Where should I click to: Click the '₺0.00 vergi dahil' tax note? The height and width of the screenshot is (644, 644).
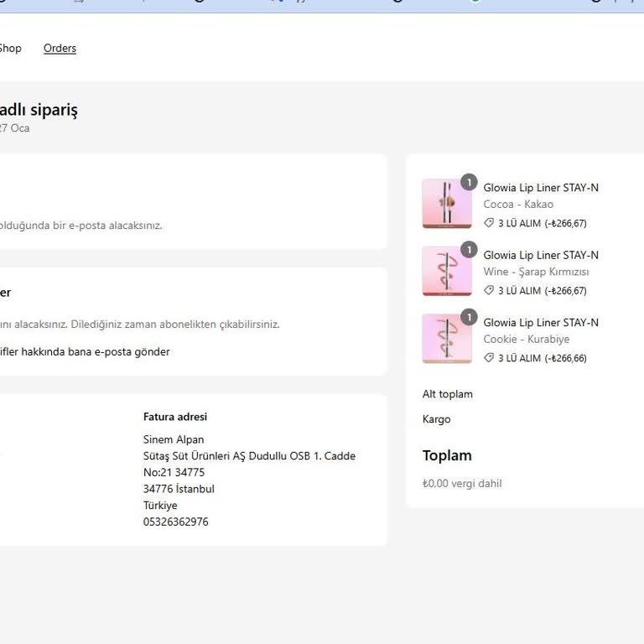(x=462, y=484)
